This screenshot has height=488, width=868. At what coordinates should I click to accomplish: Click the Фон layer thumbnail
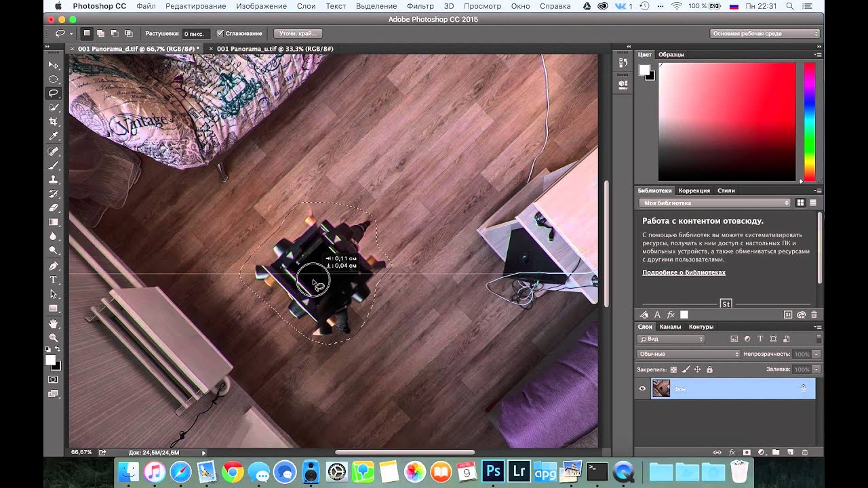(660, 388)
